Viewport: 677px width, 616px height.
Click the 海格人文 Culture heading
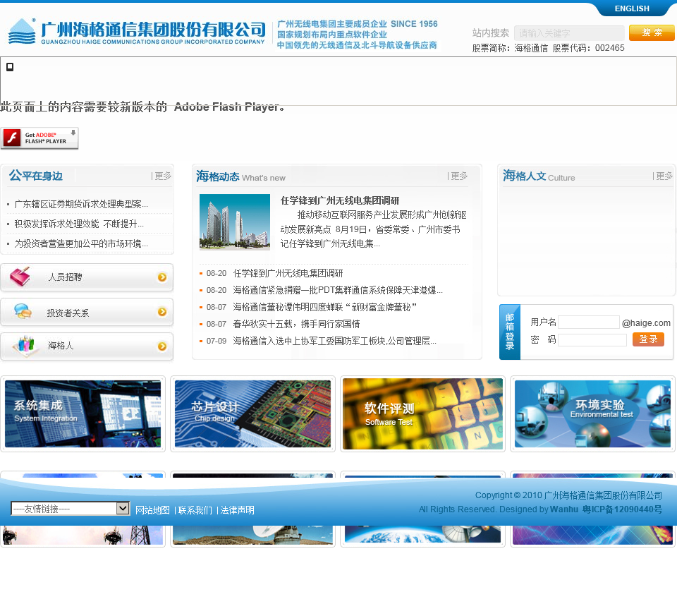(x=539, y=176)
